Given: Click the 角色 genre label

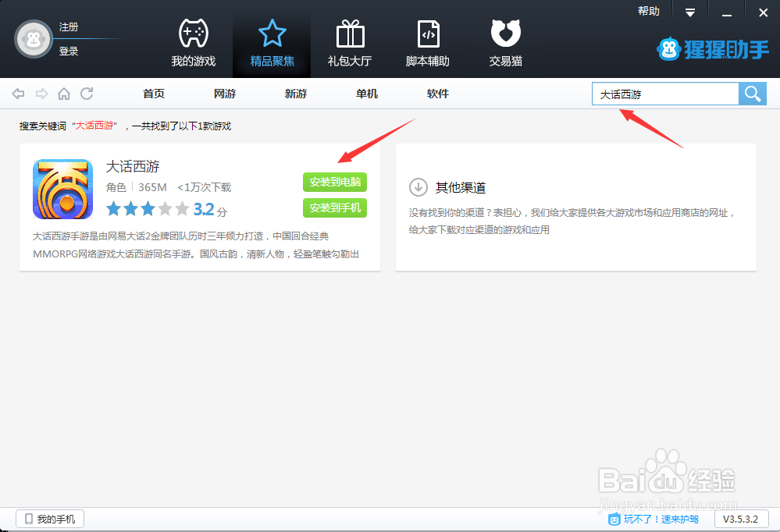Looking at the screenshot, I should click(x=116, y=187).
